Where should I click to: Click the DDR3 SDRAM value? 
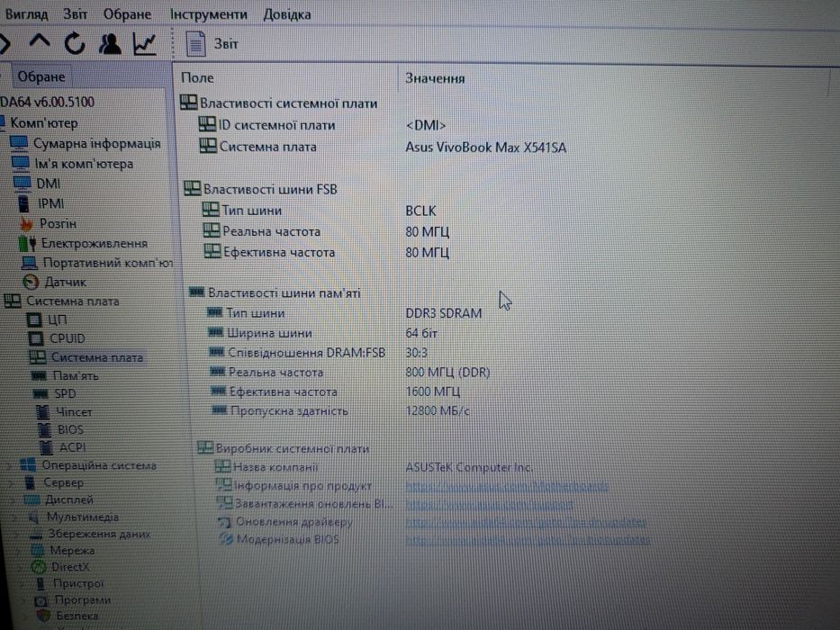(444, 313)
